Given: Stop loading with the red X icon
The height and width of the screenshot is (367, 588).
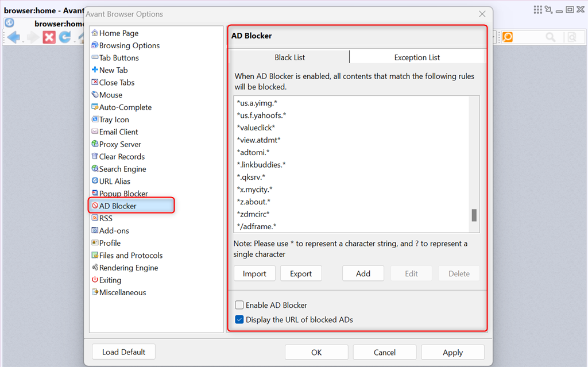Looking at the screenshot, I should point(49,37).
